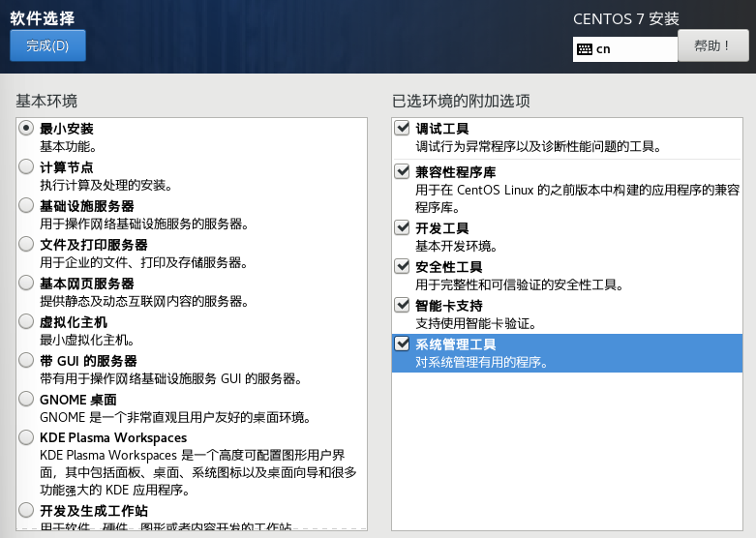Select the 最小安装 radio button
This screenshot has height=538, width=756.
tap(26, 128)
